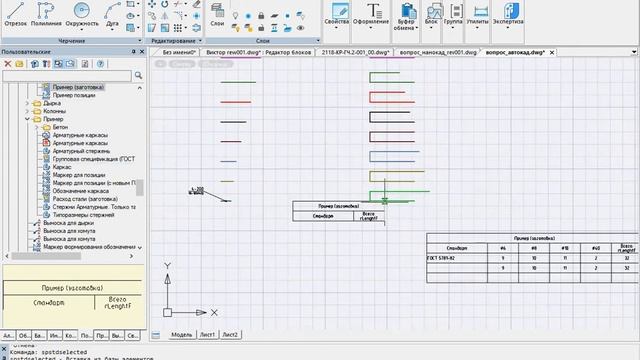Click the yellow folder icon in panel toolbar
The width and height of the screenshot is (640, 360).
19,64
